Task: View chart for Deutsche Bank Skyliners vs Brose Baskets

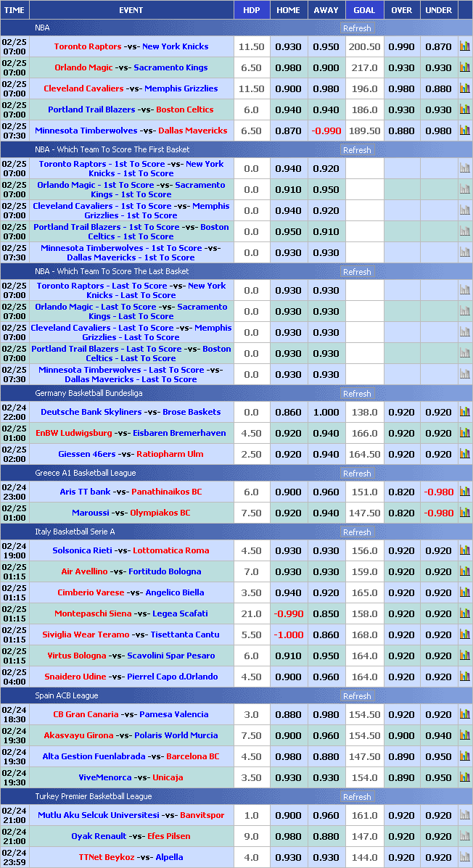Action: click(464, 412)
